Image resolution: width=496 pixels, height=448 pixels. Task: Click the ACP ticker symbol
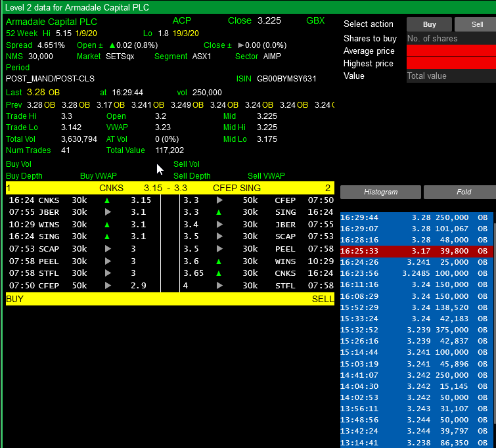181,20
